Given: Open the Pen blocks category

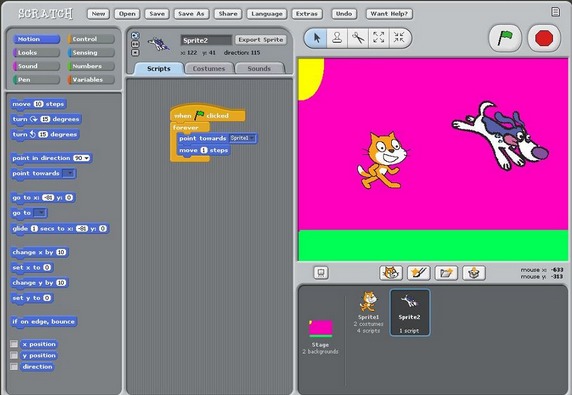Looking at the screenshot, I should pyautogui.click(x=36, y=80).
